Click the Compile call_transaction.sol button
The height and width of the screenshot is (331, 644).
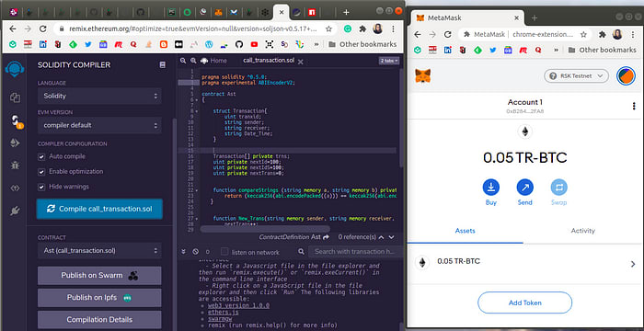point(99,209)
